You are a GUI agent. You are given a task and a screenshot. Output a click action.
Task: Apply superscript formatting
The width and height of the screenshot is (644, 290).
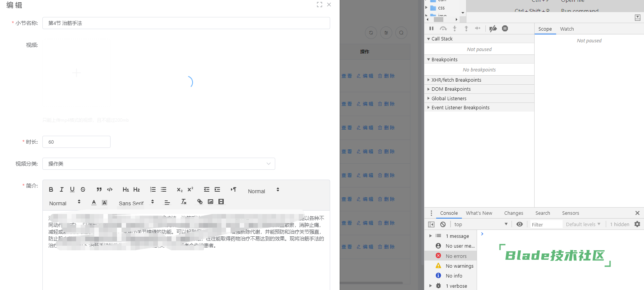tap(190, 189)
